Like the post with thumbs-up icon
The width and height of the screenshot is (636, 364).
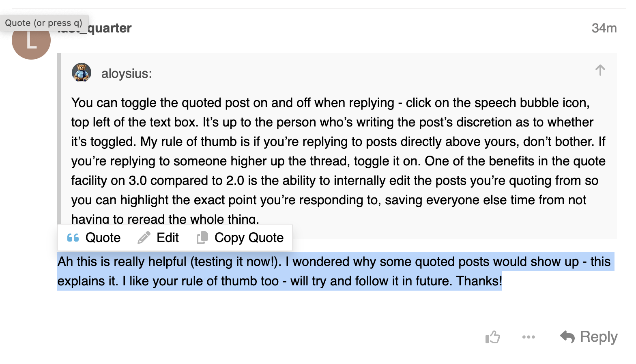click(x=493, y=337)
